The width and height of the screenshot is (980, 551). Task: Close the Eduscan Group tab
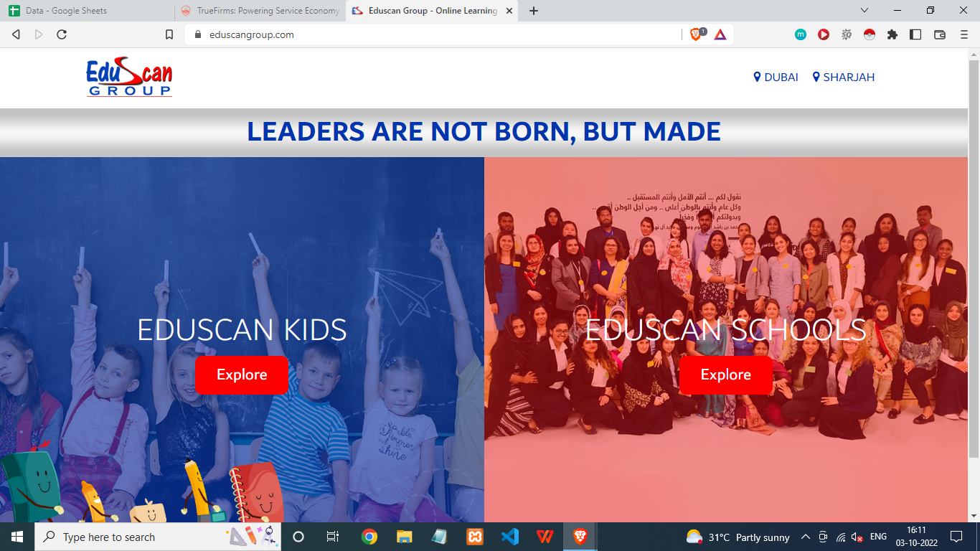click(x=509, y=11)
